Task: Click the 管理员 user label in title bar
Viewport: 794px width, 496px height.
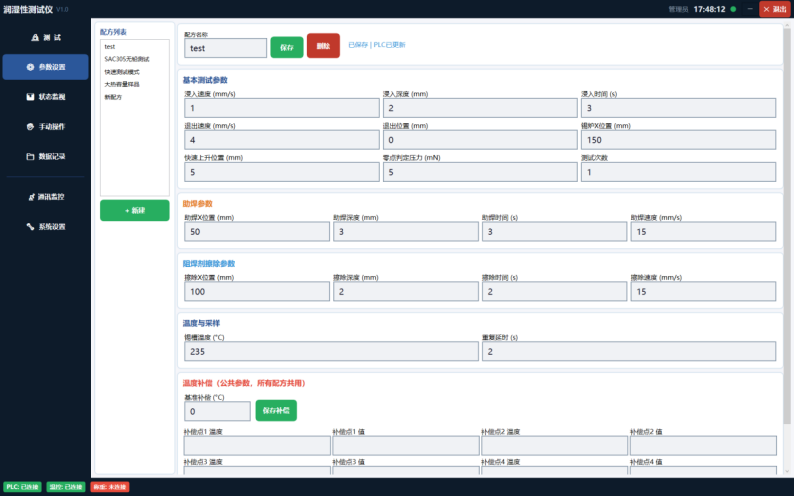Action: coord(678,10)
